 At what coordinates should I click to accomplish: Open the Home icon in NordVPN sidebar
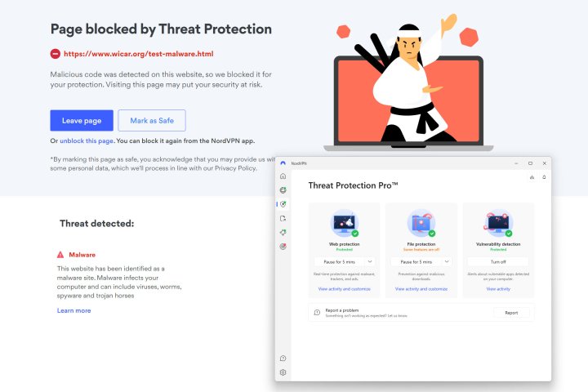click(x=283, y=176)
